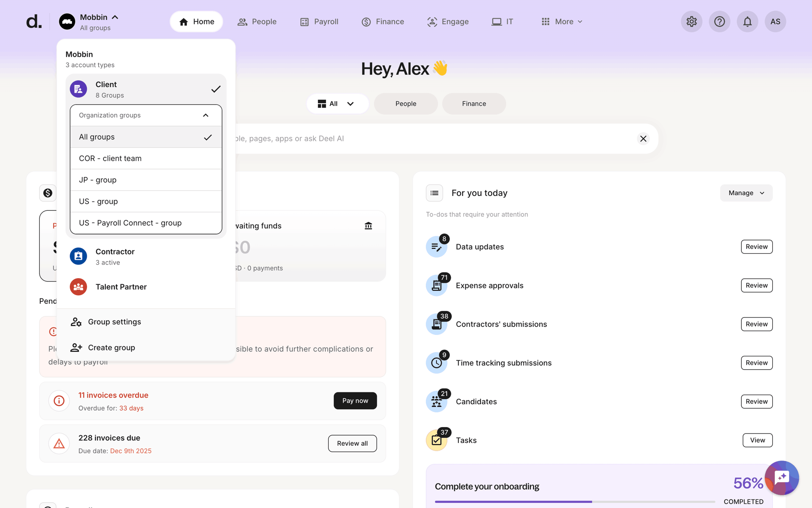
Task: Click the Candidates icon
Action: (x=436, y=402)
